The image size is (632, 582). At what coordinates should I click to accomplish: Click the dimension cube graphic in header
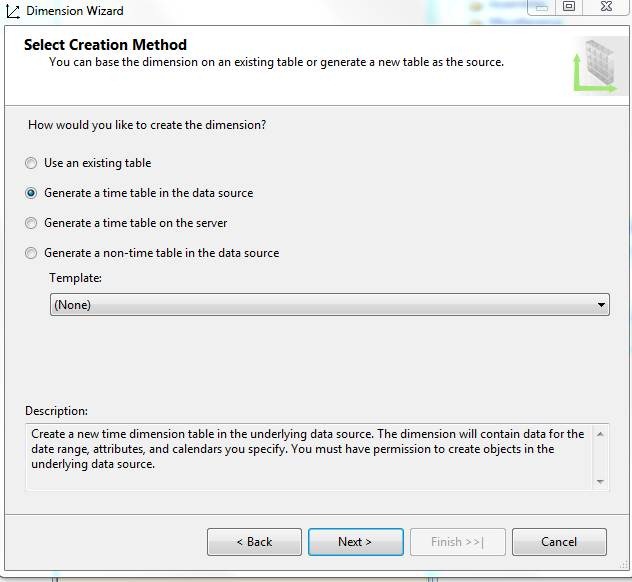[595, 65]
